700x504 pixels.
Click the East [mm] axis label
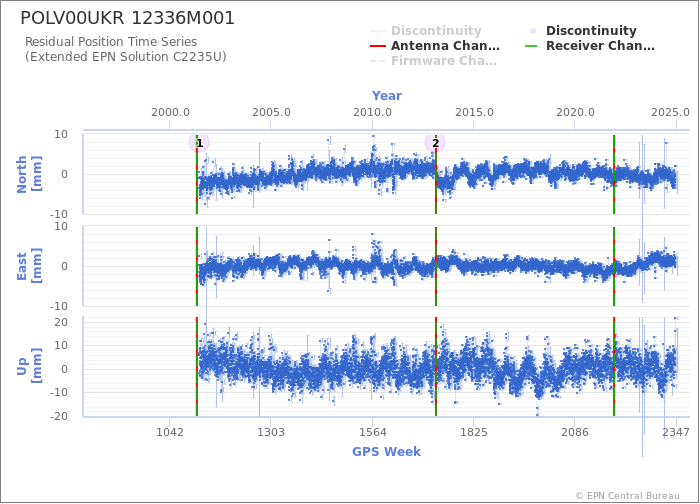pos(29,267)
